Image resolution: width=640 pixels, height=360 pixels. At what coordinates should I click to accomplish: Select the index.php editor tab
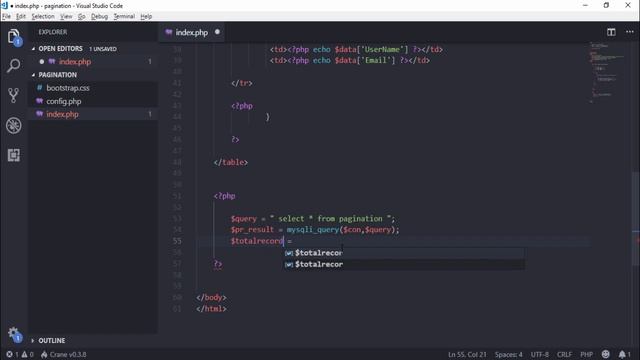click(191, 32)
